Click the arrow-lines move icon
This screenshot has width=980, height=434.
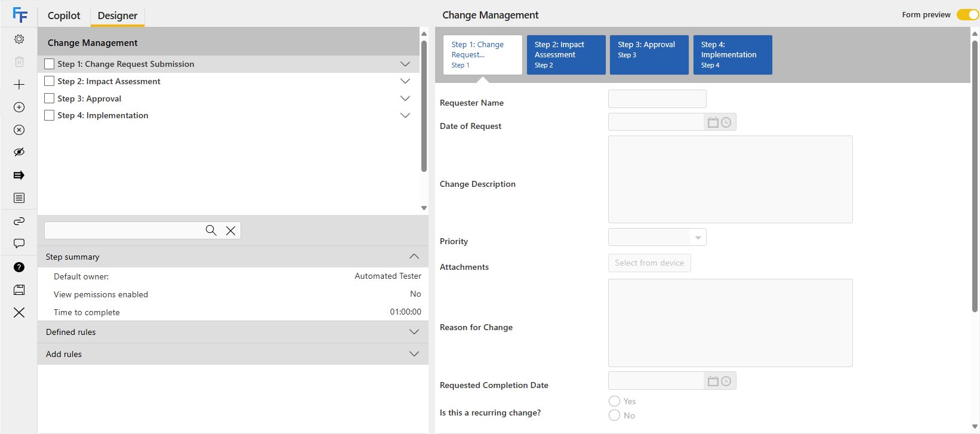[x=19, y=175]
